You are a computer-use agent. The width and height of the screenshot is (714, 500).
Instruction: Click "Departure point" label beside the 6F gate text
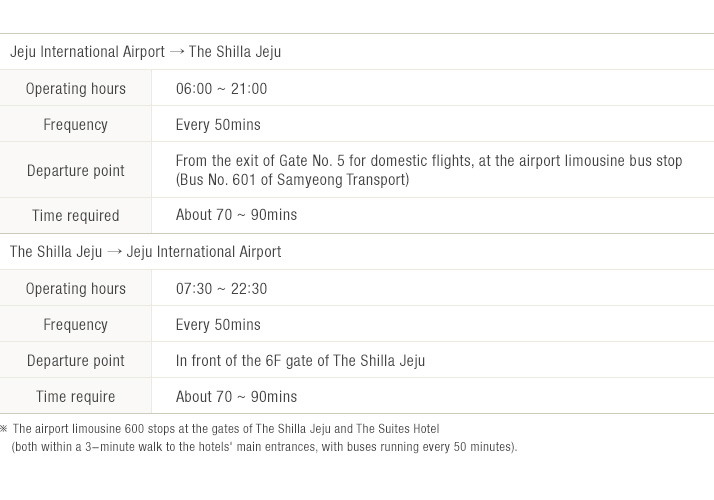click(x=75, y=361)
